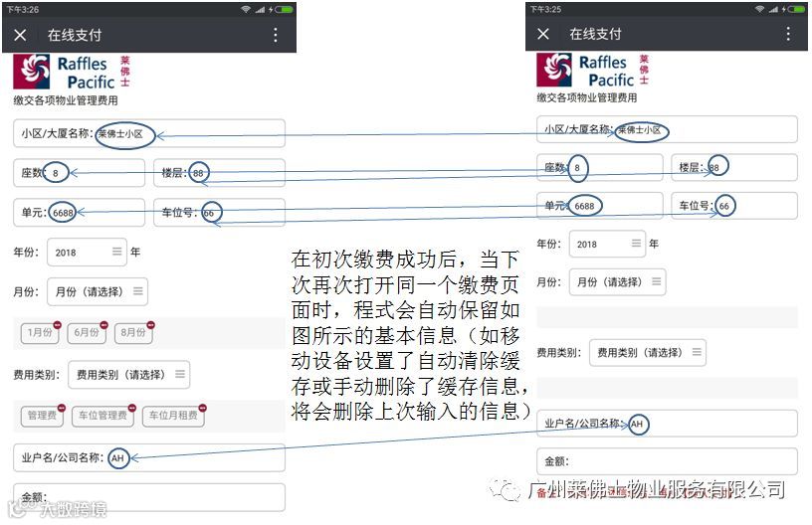The image size is (812, 525).
Task: Select the 车位管理费 fee tag
Action: [x=102, y=416]
